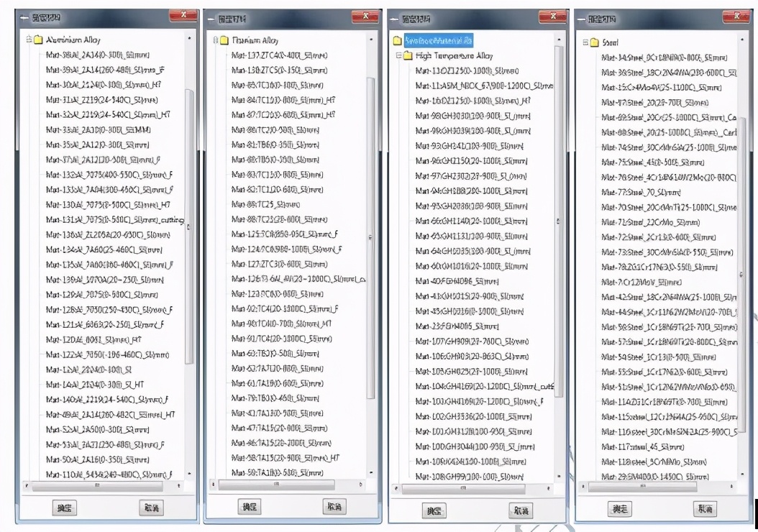The image size is (758, 532).
Task: Close the Aluminum Alloy window
Action: (183, 16)
